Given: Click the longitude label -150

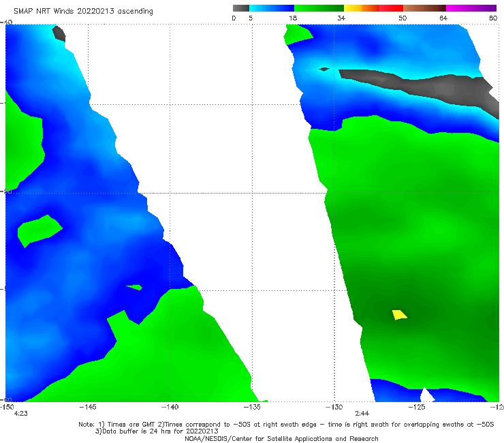Looking at the screenshot, I should (7, 407).
